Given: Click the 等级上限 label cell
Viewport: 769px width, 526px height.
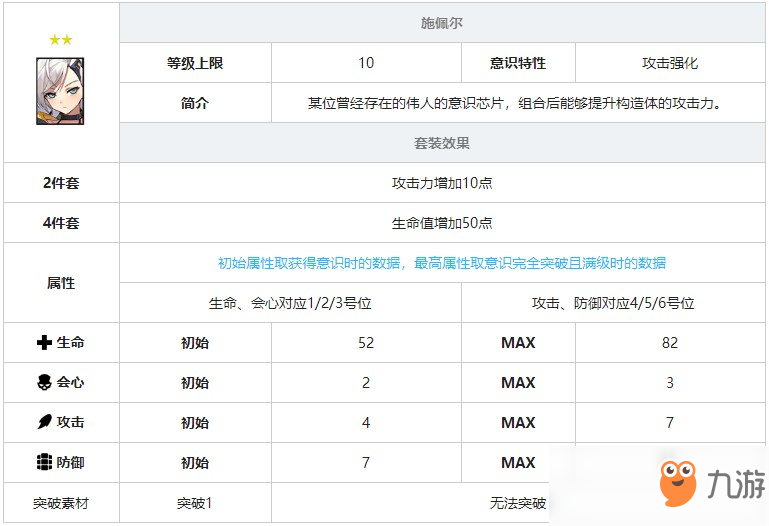Looking at the screenshot, I should [x=195, y=63].
